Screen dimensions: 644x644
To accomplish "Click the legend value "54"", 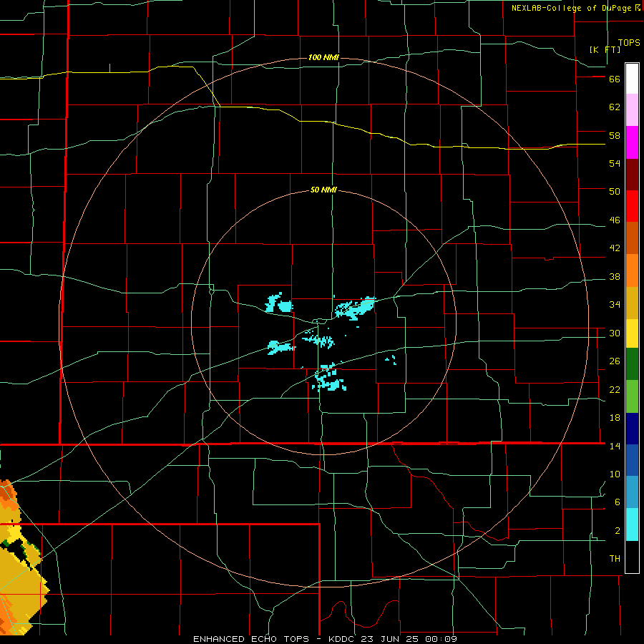I will (615, 163).
